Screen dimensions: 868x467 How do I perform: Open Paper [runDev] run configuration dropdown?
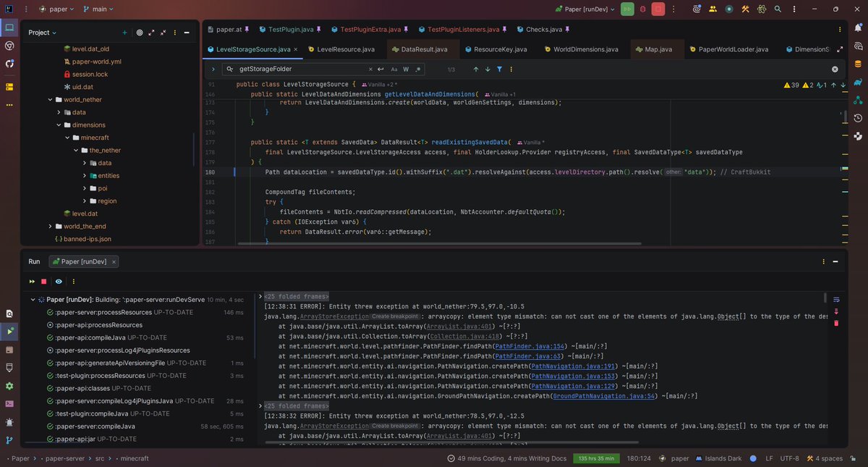[x=585, y=9]
